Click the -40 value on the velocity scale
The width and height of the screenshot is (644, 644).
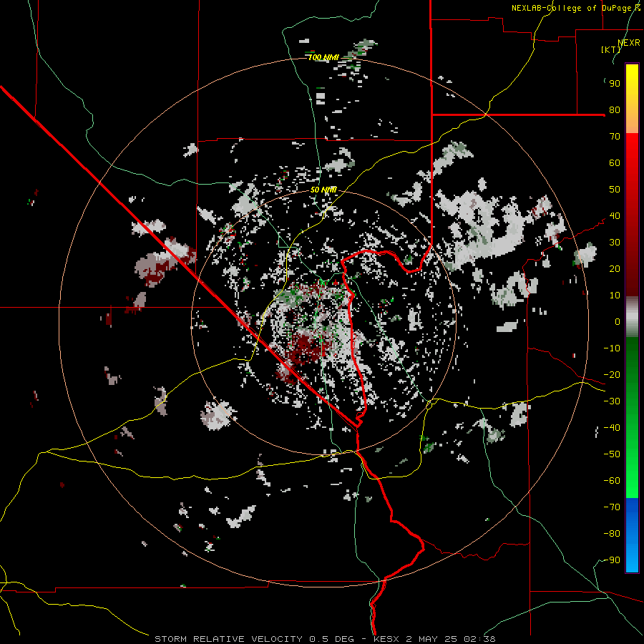pos(612,428)
